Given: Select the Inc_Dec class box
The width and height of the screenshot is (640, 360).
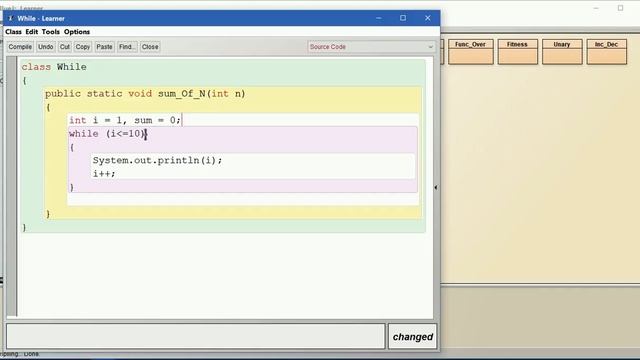Looking at the screenshot, I should (x=607, y=52).
